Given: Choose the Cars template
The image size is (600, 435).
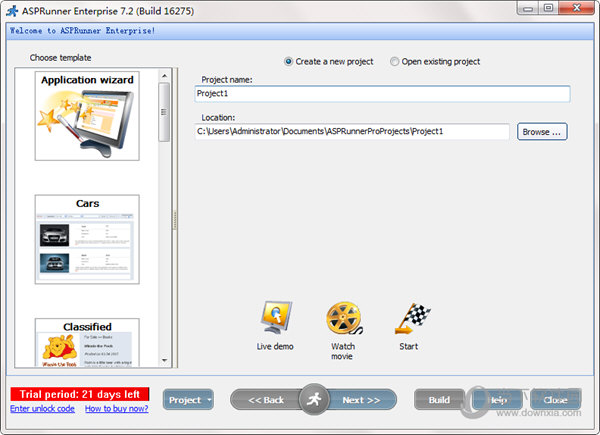Looking at the screenshot, I should [87, 239].
